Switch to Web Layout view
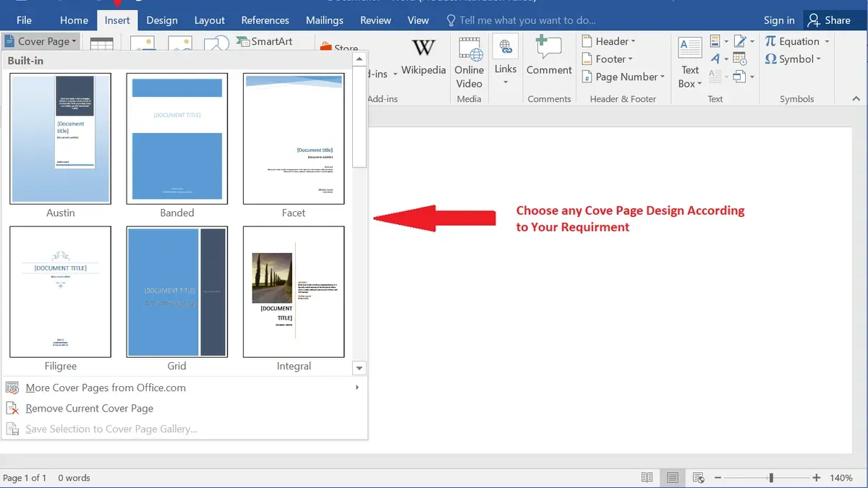 [x=699, y=478]
